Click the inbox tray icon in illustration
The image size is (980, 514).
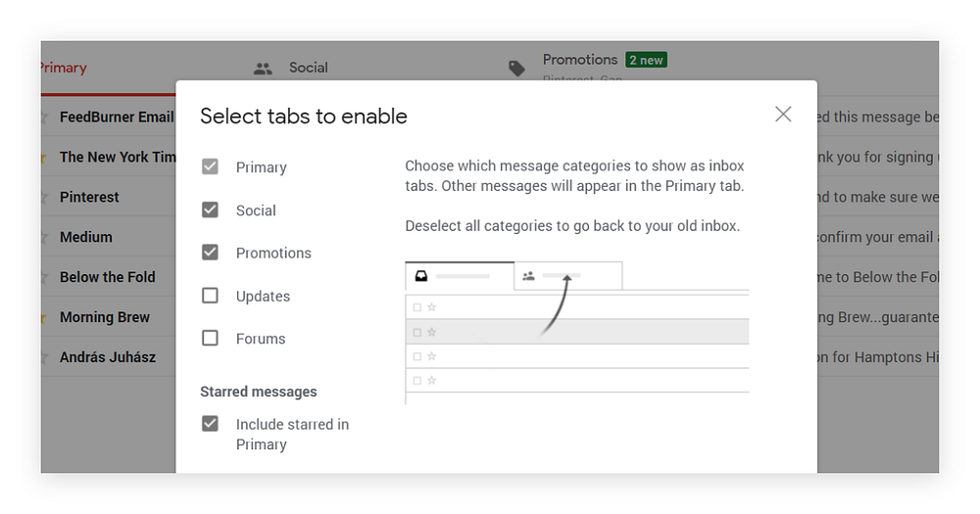point(421,276)
